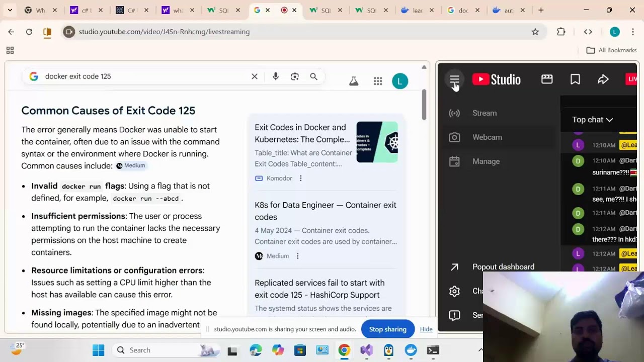Image resolution: width=644 pixels, height=362 pixels.
Task: Open Visual Studio from the taskbar
Action: [x=366, y=350]
